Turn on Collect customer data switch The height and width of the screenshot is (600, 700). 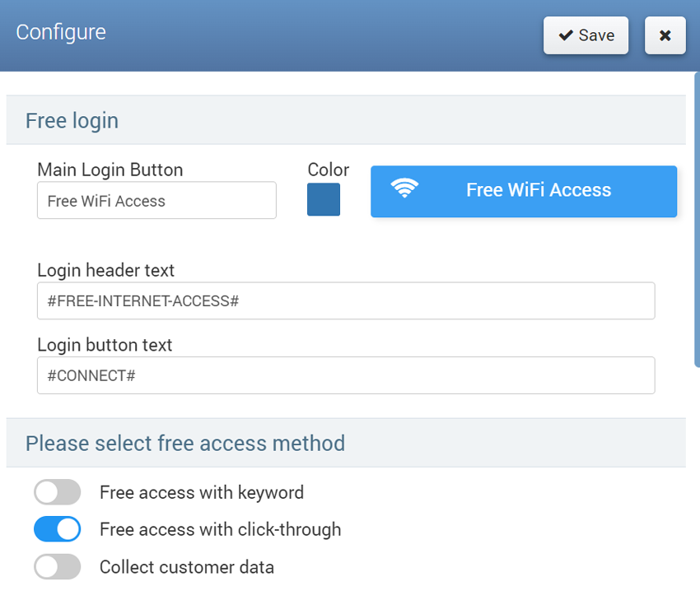tap(58, 566)
